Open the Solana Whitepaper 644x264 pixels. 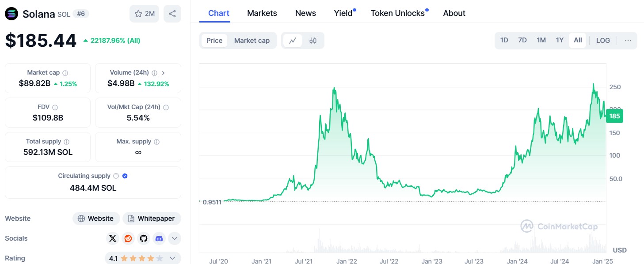[152, 219]
